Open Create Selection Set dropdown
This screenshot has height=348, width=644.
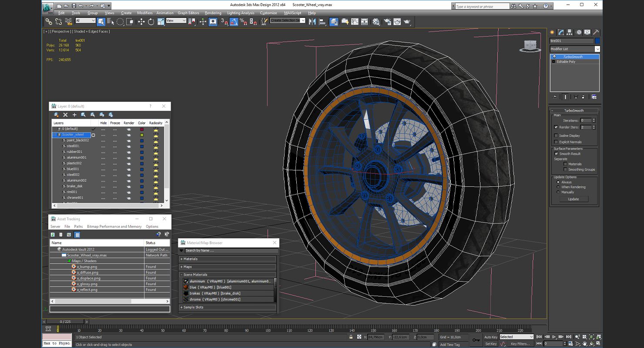click(288, 20)
